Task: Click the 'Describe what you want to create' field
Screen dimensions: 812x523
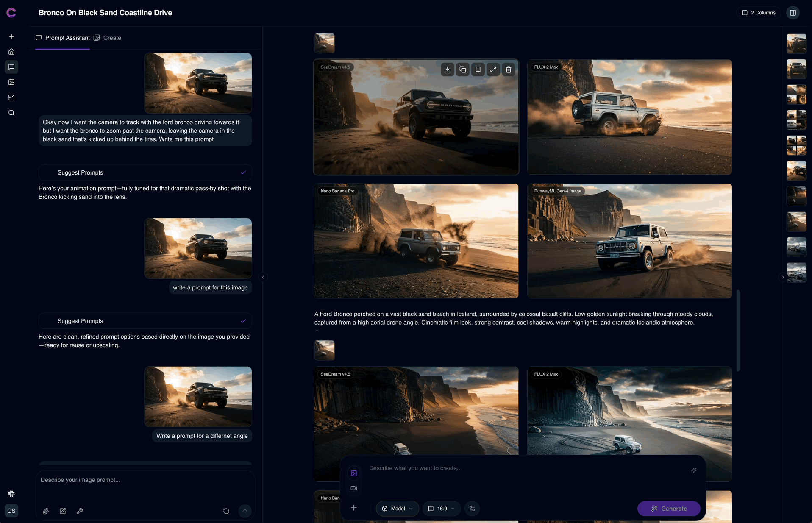Action: [x=526, y=468]
